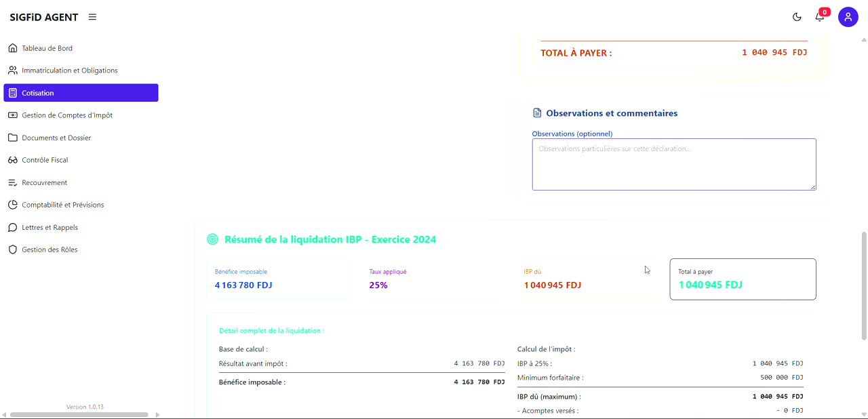868x419 pixels.
Task: Click inside the Observations text area
Action: (x=673, y=164)
